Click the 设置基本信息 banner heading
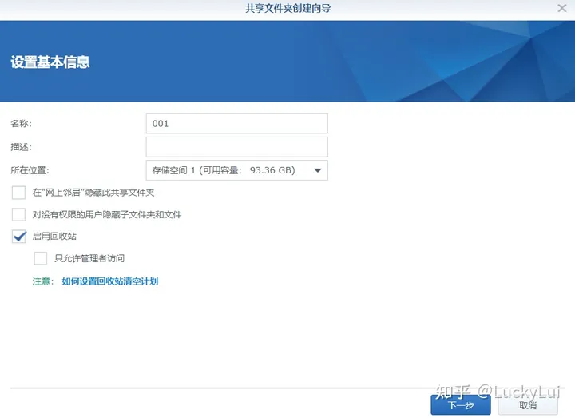 50,62
